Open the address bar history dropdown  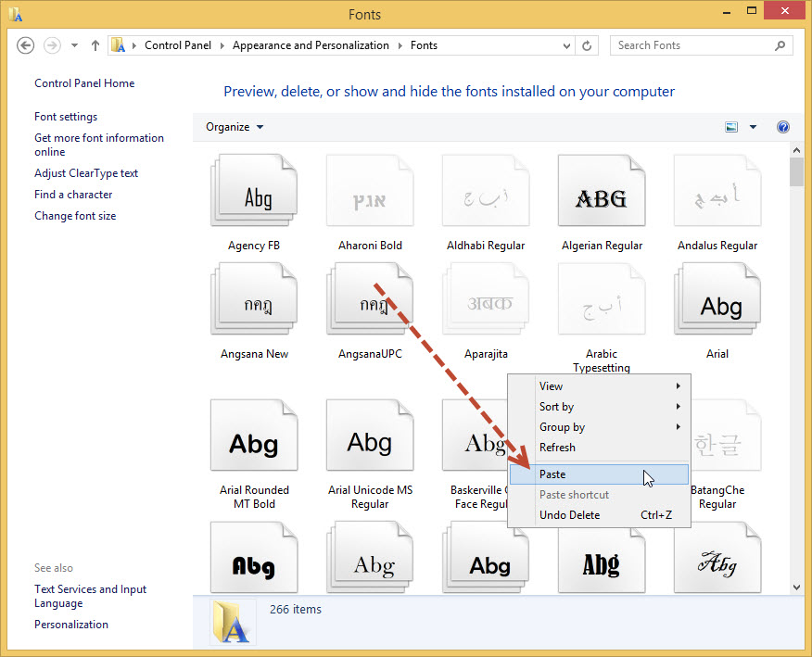pos(566,45)
